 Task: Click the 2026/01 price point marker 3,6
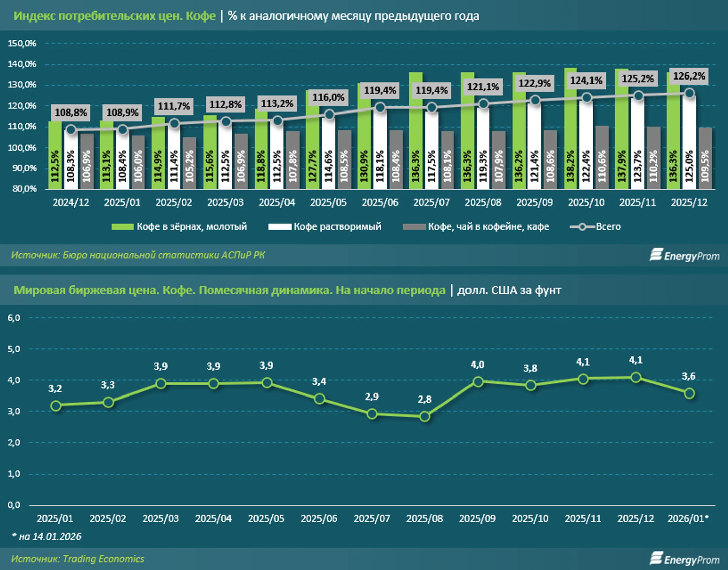689,393
